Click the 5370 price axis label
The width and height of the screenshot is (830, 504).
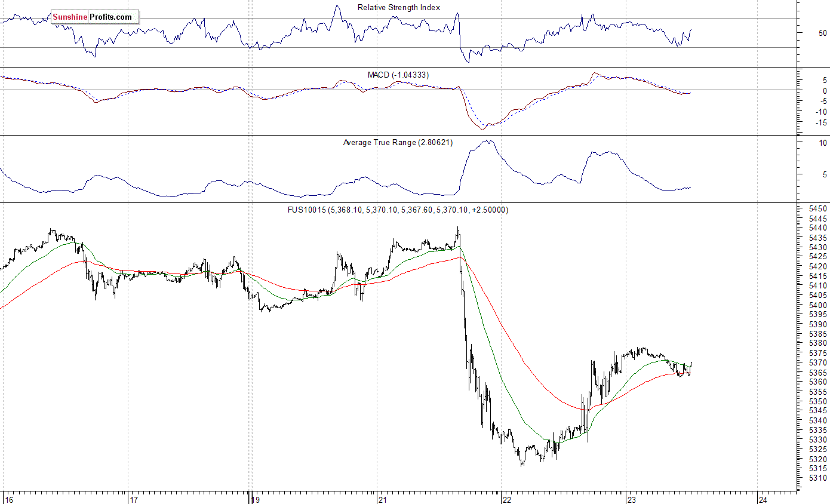(819, 362)
